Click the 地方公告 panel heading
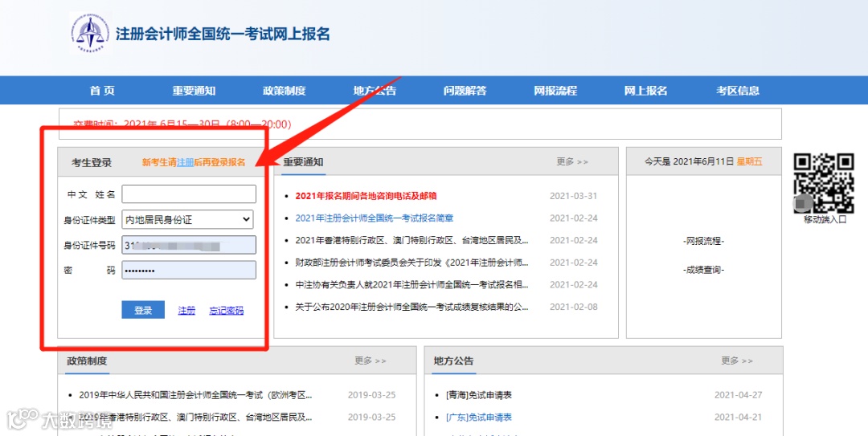Screen dimensions: 868x436 click(x=453, y=361)
